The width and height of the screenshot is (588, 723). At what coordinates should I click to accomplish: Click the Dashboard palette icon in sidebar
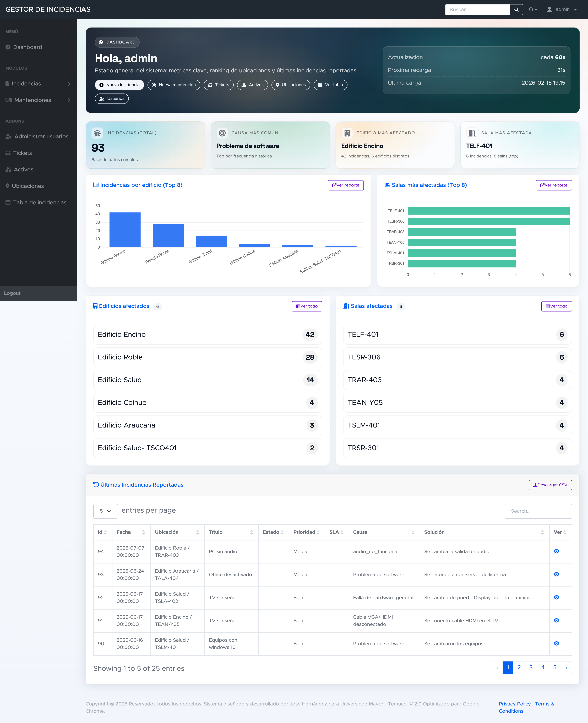8,47
